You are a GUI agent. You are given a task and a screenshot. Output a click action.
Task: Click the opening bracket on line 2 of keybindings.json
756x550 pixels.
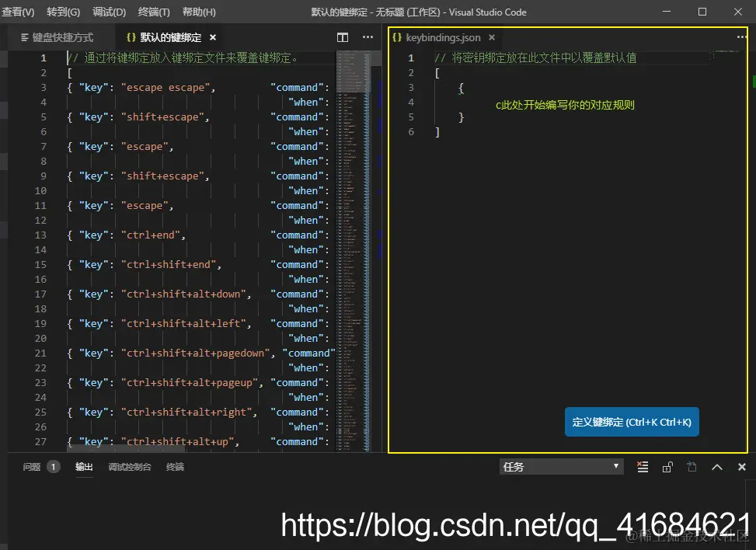point(437,73)
